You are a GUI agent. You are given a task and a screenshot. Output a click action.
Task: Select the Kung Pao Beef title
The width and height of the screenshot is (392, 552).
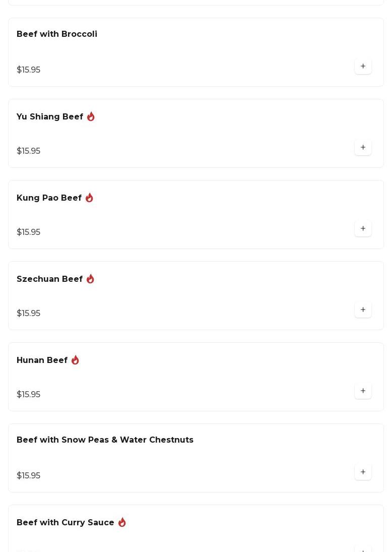[x=49, y=198]
